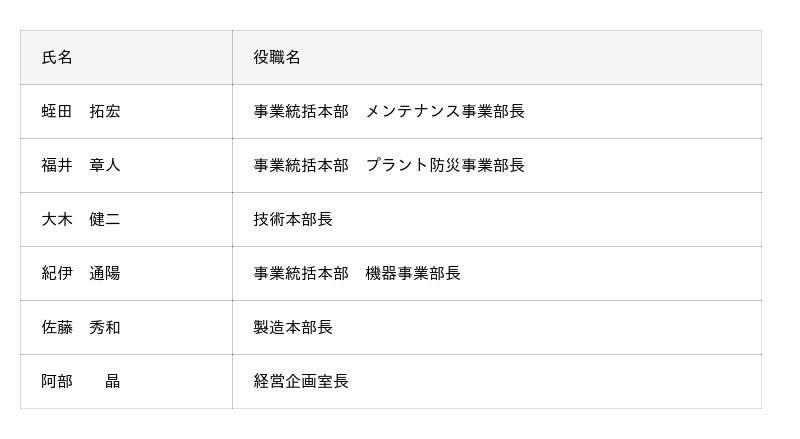Click the 氏名 column header
800x439 pixels.
tap(57, 58)
